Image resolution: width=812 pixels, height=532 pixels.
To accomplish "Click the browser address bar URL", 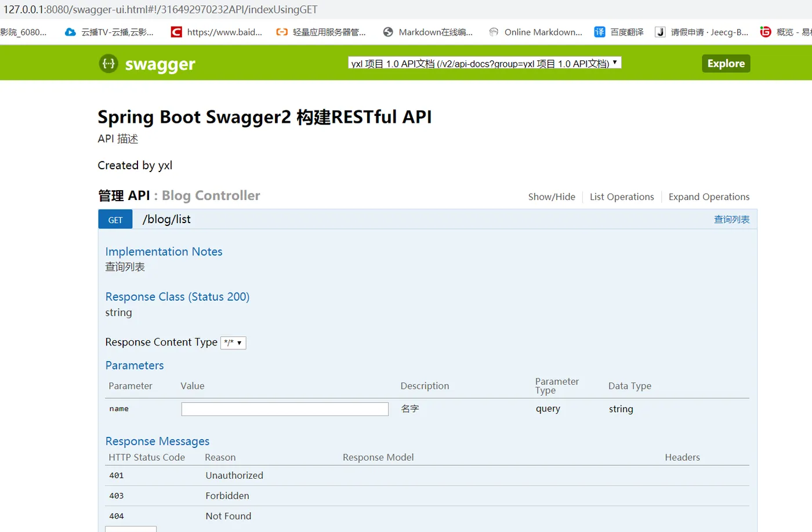I will (x=161, y=9).
